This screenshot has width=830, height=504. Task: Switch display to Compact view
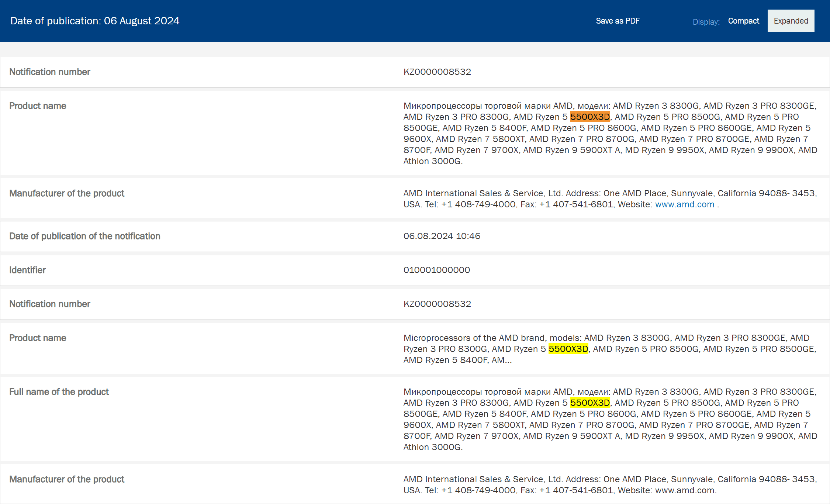click(743, 21)
